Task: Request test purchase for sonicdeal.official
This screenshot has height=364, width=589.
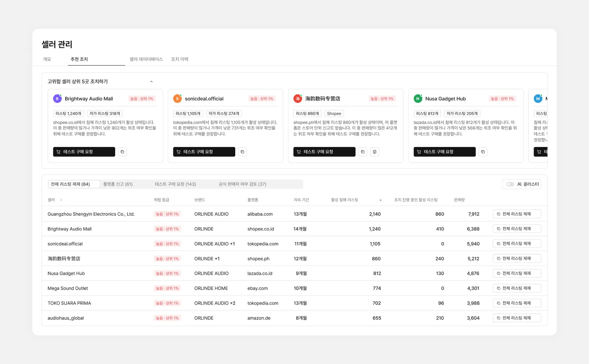Action: 204,152
